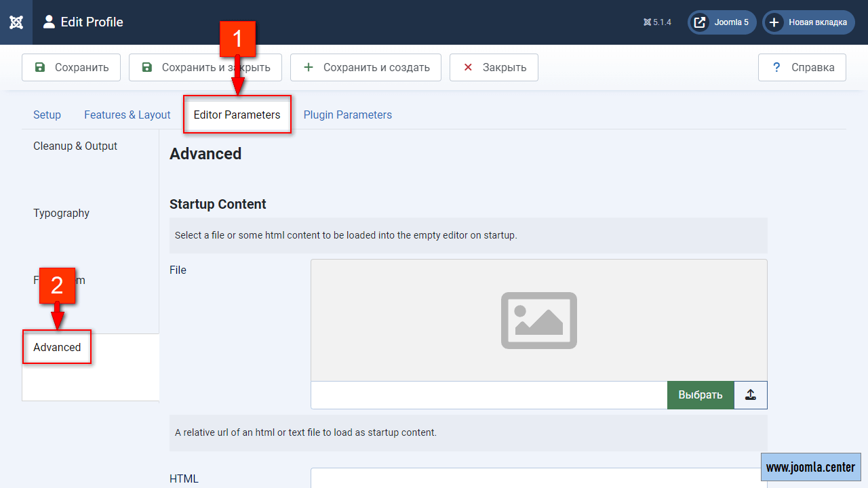The image size is (868, 488).
Task: Click the plus icon on Новая вкладка
Action: 774,22
